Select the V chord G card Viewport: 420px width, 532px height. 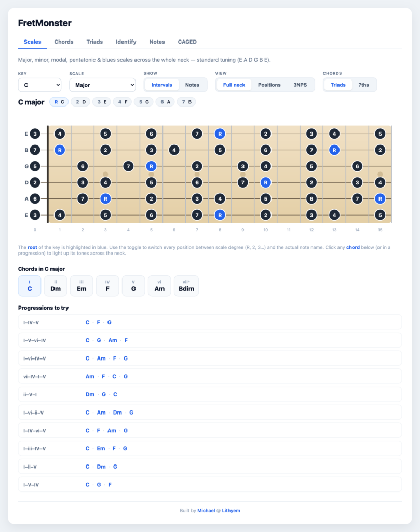point(133,286)
